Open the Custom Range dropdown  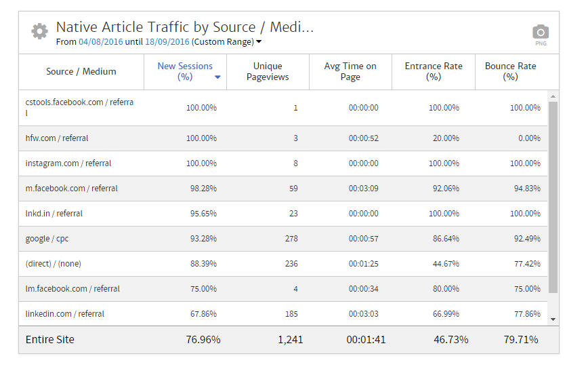click(227, 42)
